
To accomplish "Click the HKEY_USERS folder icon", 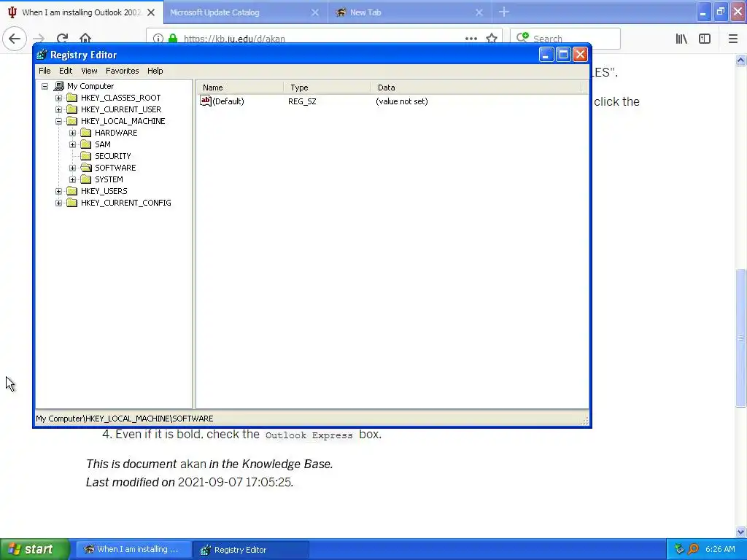I will pyautogui.click(x=72, y=191).
